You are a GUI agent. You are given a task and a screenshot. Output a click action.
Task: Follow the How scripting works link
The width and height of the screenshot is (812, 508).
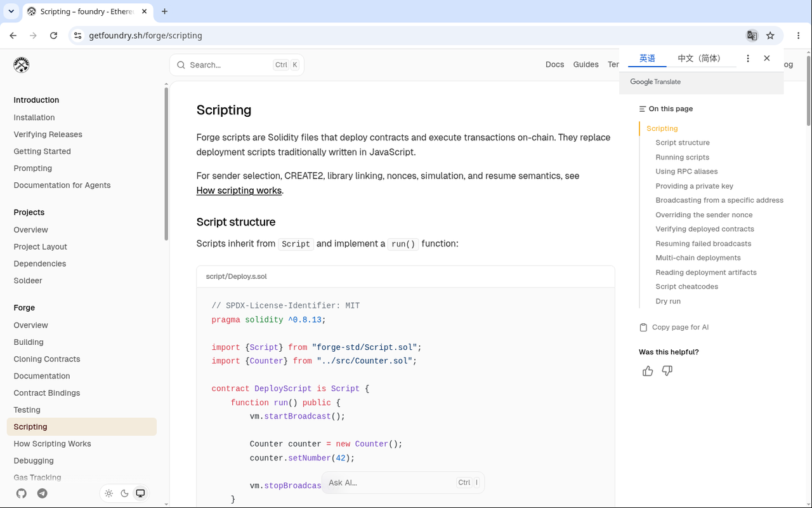[239, 190]
